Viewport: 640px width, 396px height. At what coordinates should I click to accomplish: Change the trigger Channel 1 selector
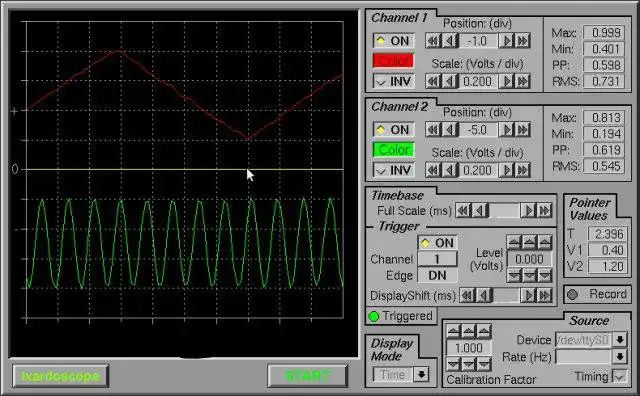(x=438, y=259)
